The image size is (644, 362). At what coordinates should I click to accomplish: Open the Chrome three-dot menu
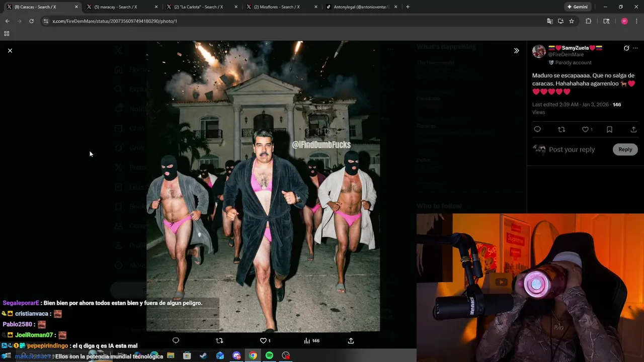[636, 21]
